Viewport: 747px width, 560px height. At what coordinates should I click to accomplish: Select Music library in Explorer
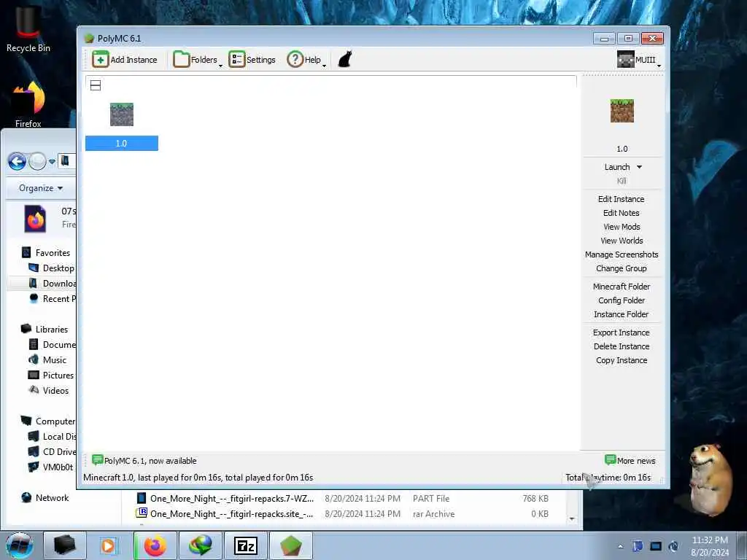[47, 360]
